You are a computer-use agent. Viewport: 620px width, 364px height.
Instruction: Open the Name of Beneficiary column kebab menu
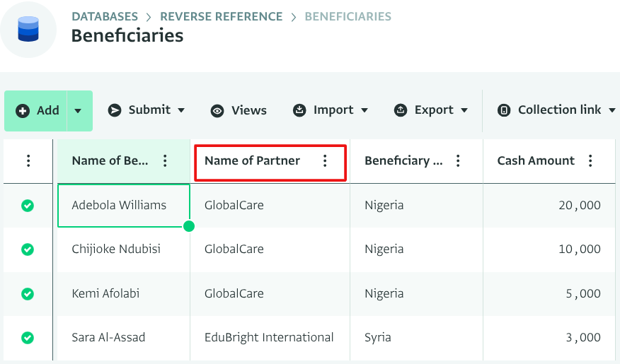(x=165, y=161)
